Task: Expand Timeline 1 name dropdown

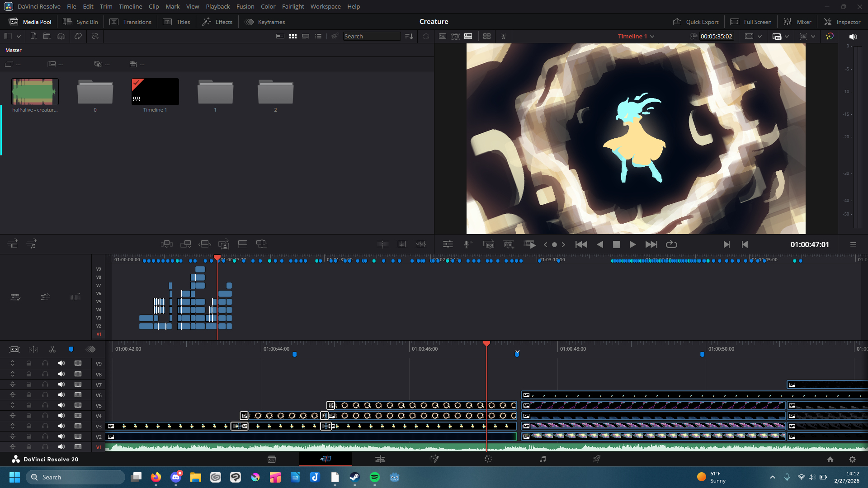Action: pyautogui.click(x=652, y=37)
